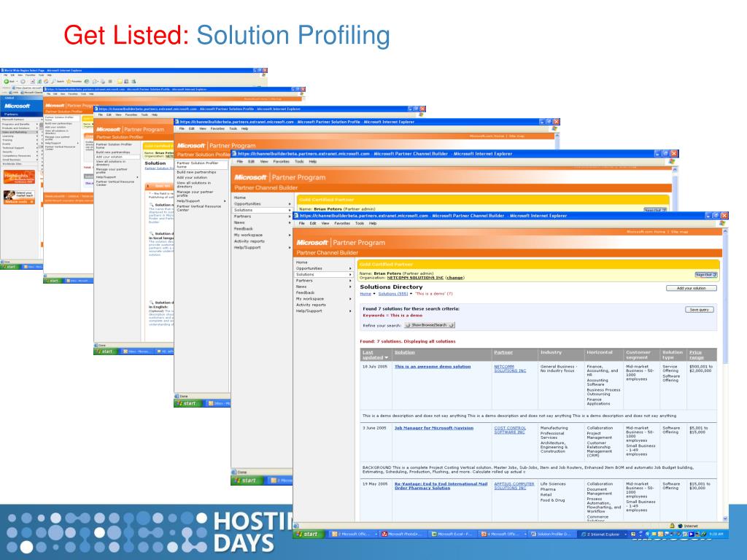
Task: Toggle sort arrow on Last updated column
Action: [387, 357]
